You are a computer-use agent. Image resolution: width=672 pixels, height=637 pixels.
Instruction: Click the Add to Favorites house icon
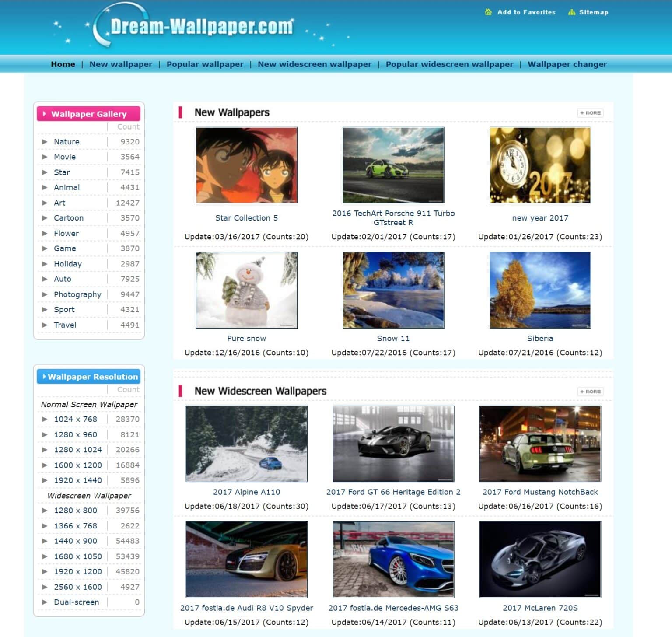coord(487,12)
